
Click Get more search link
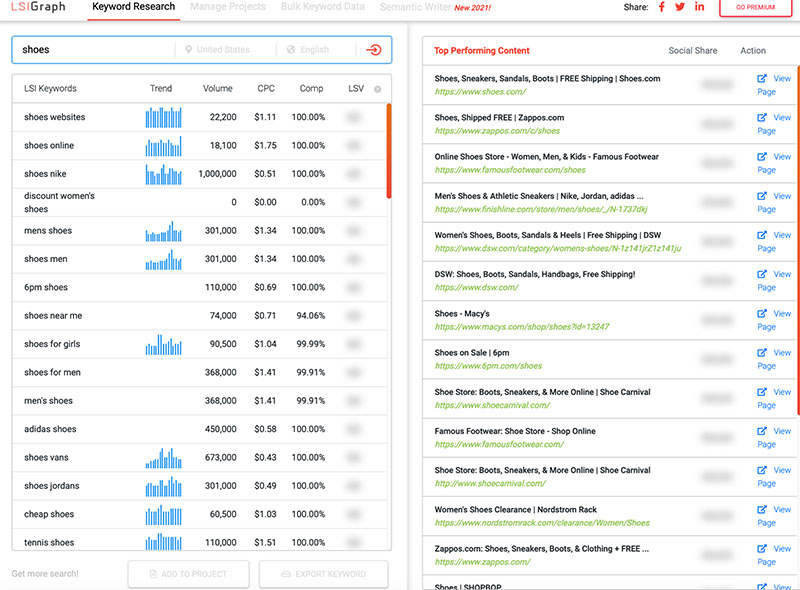tap(45, 574)
